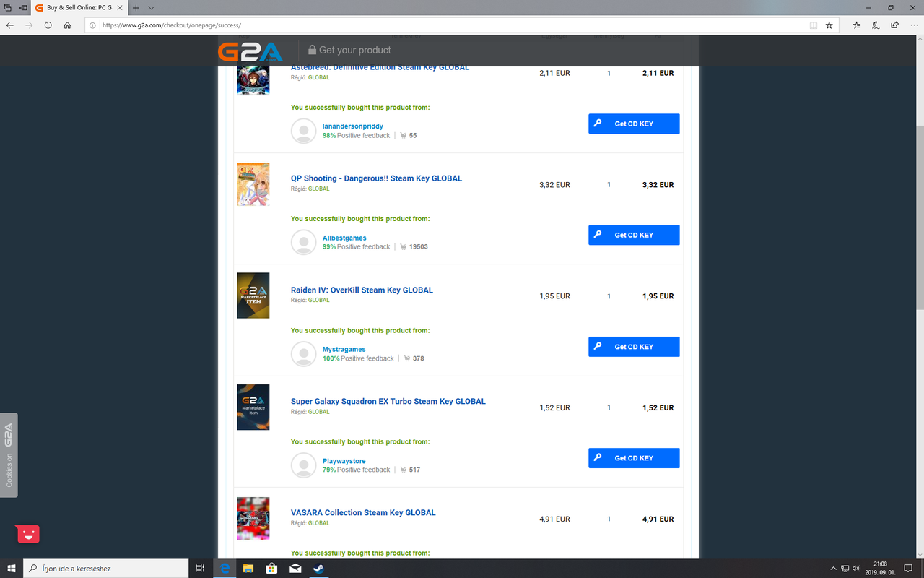This screenshot has width=924, height=578.
Task: Open QP Shooting - Dangerous!! product link
Action: tap(376, 178)
